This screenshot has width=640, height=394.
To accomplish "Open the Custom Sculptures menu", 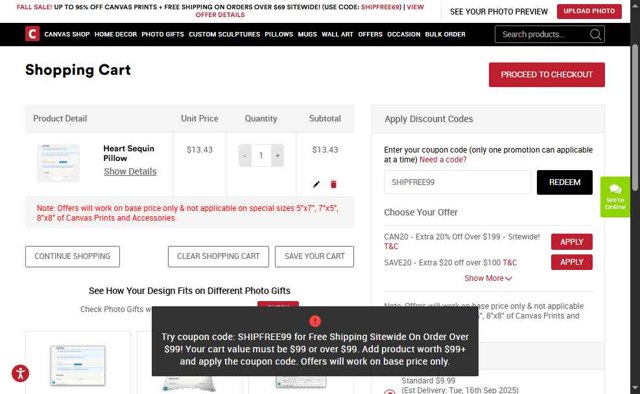I will (224, 34).
